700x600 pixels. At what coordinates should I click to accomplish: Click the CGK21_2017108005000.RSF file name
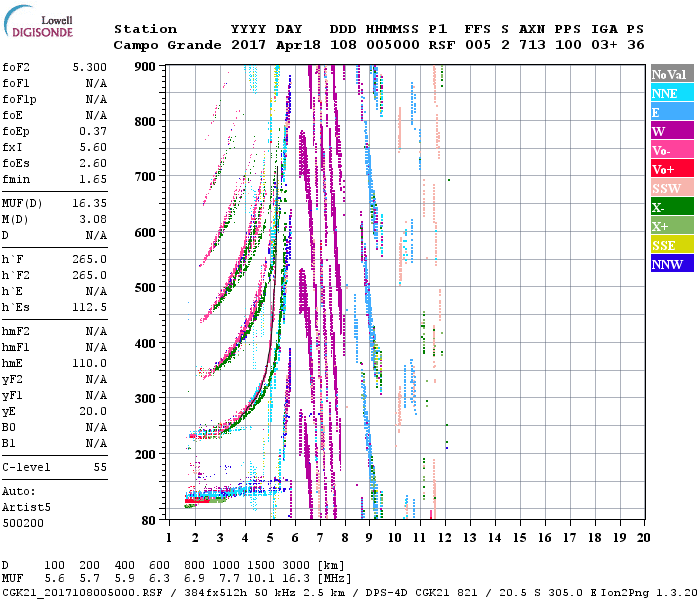pyautogui.click(x=83, y=592)
